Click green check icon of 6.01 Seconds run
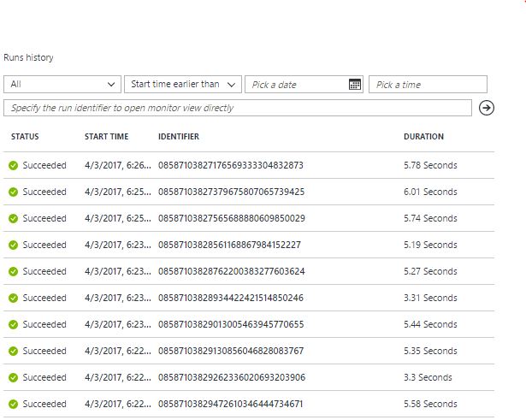This screenshot has width=526, height=420. coord(13,192)
